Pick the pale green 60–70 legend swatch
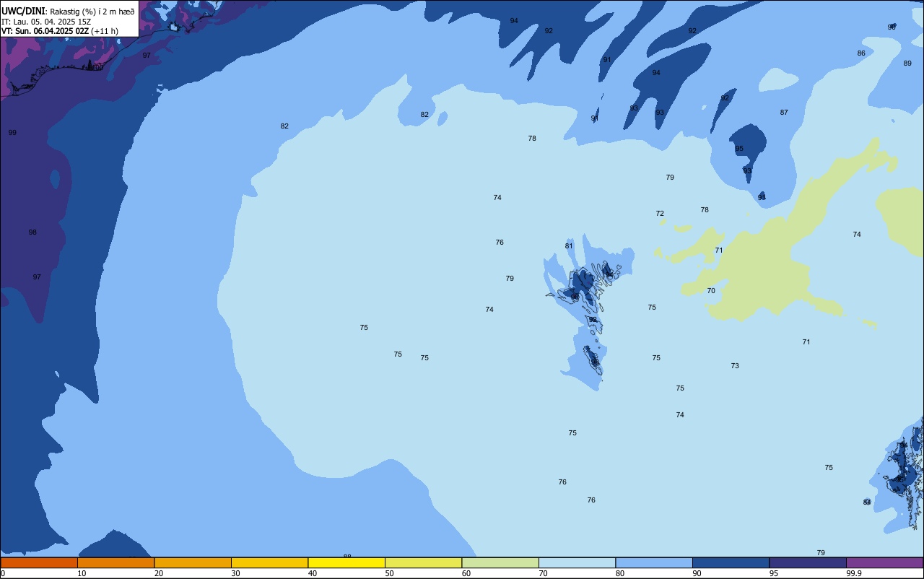 [x=500, y=562]
